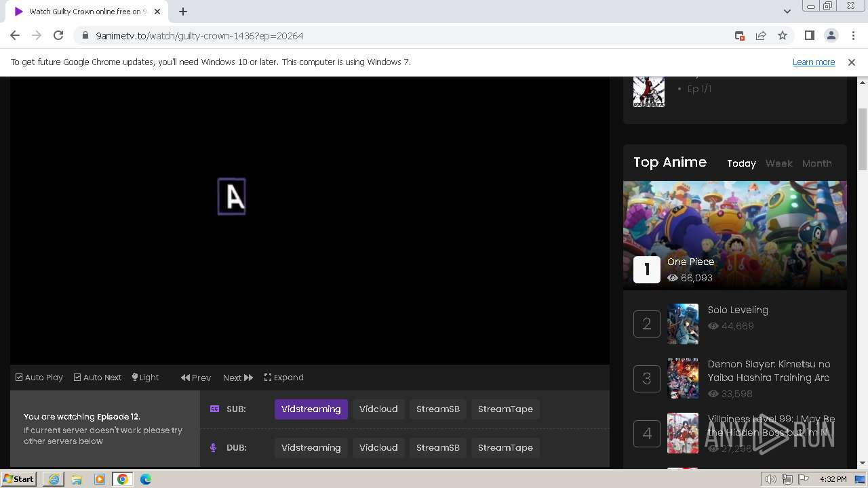Select SUB Vidstreaming server
Image resolution: width=868 pixels, height=488 pixels.
(x=311, y=409)
